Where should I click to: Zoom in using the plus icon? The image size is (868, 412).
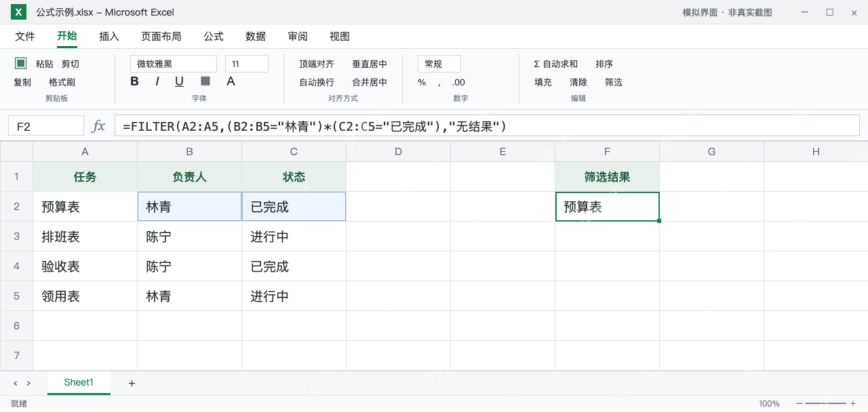click(853, 404)
